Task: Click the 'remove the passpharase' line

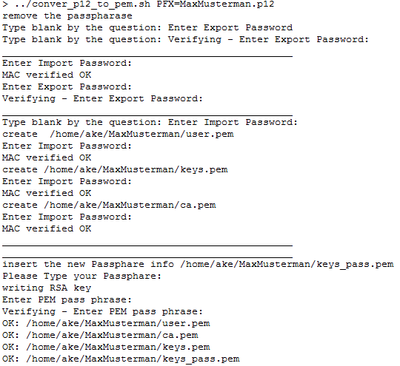Action: pyautogui.click(x=67, y=16)
